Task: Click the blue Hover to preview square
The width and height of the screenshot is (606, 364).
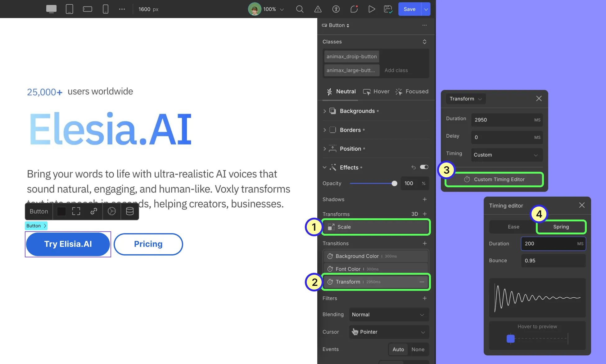Action: pyautogui.click(x=510, y=339)
